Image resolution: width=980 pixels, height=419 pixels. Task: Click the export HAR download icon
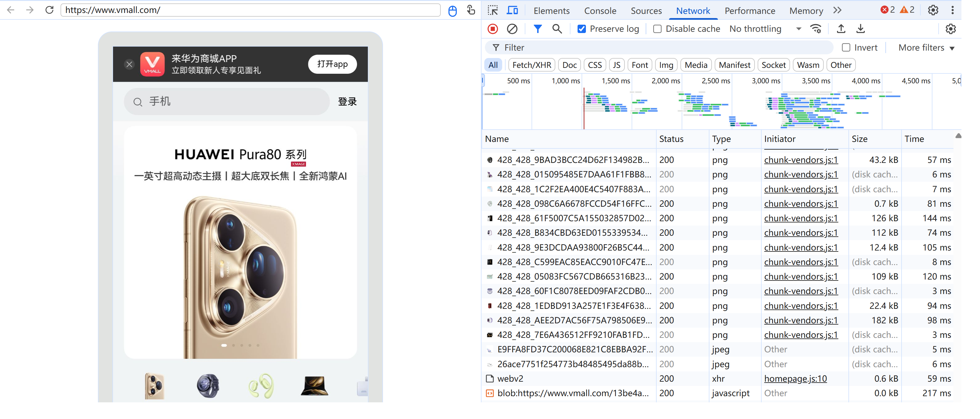(860, 29)
